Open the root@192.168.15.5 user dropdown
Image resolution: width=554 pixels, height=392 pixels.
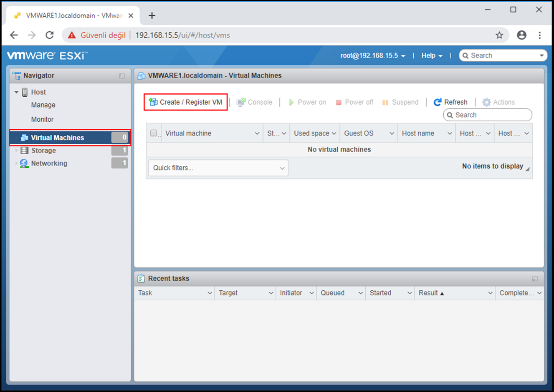point(373,55)
